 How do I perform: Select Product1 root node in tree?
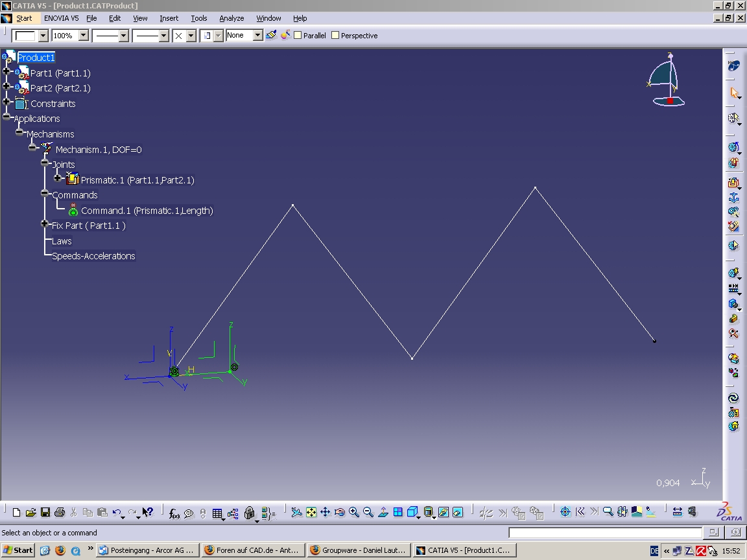click(36, 57)
